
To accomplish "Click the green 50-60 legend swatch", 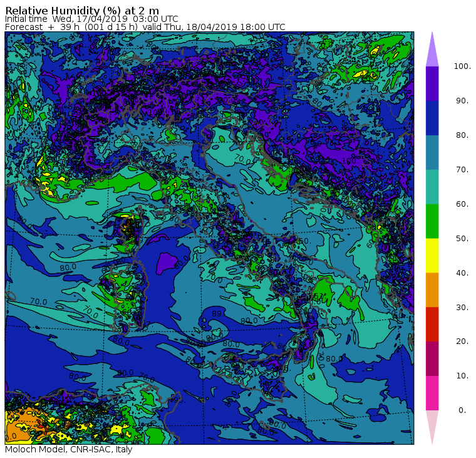I will (x=432, y=221).
